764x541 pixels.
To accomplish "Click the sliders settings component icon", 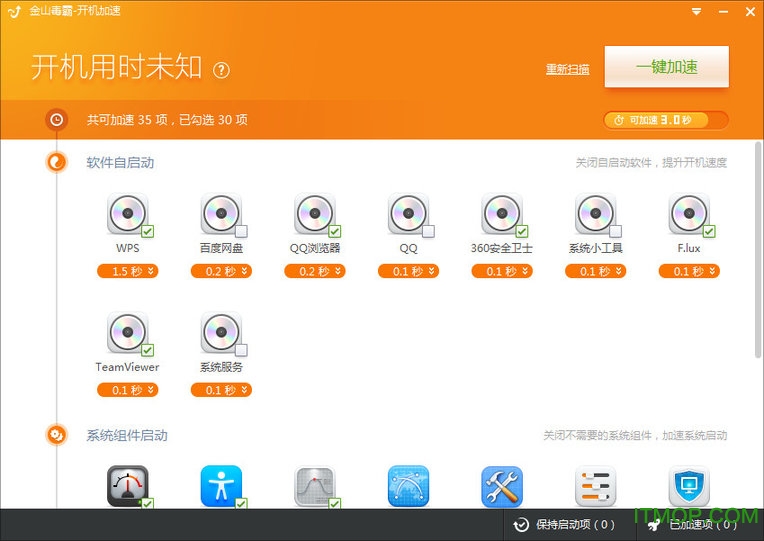I will tap(595, 486).
